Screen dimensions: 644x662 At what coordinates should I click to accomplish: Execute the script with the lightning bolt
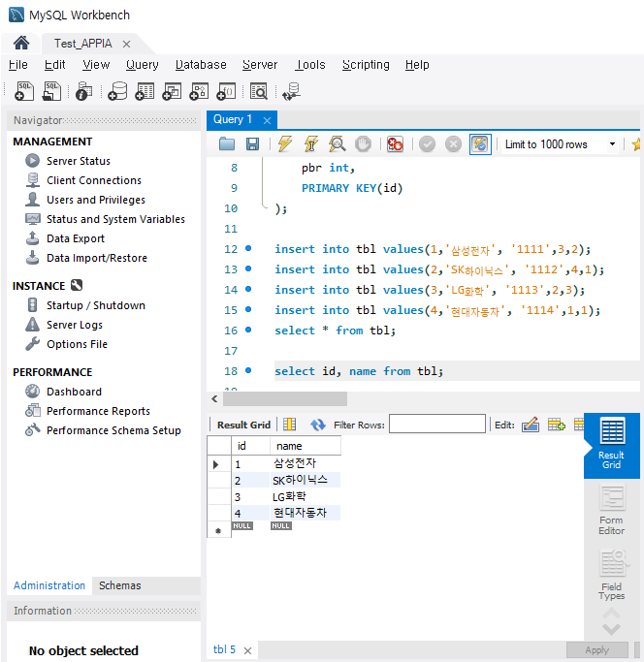(285, 144)
